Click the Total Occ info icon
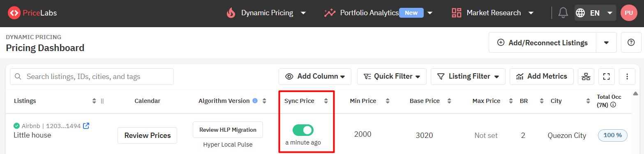The width and height of the screenshot is (644, 154). pyautogui.click(x=613, y=105)
